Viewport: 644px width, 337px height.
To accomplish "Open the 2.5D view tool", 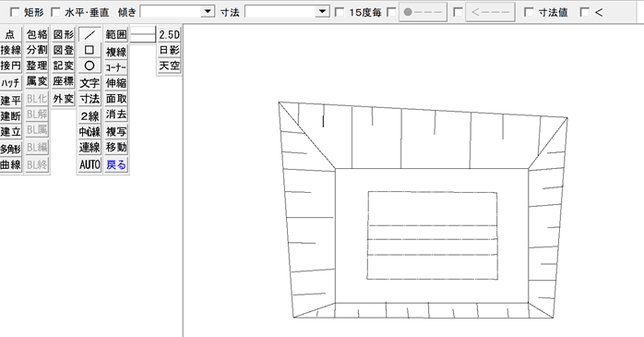I will (x=169, y=34).
